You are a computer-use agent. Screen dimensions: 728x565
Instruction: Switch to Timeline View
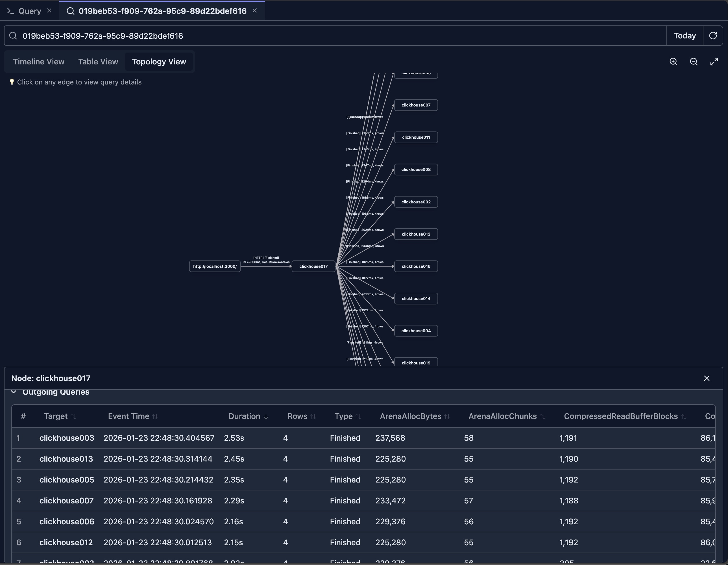tap(39, 61)
